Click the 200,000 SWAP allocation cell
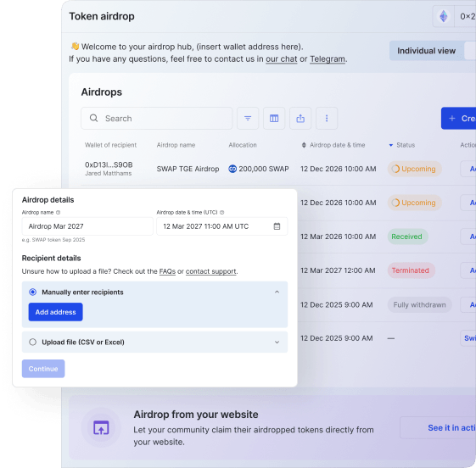The width and height of the screenshot is (476, 468). (259, 169)
